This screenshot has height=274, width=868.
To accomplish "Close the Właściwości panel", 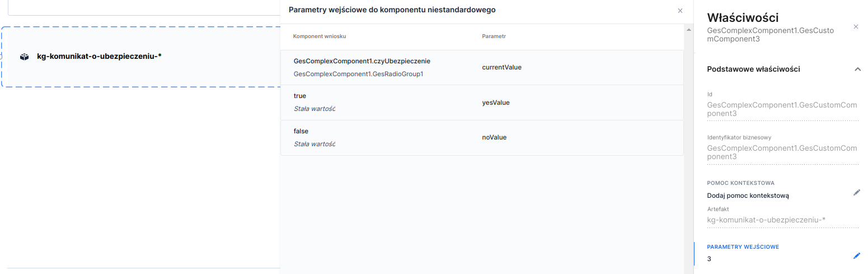I will 856,26.
